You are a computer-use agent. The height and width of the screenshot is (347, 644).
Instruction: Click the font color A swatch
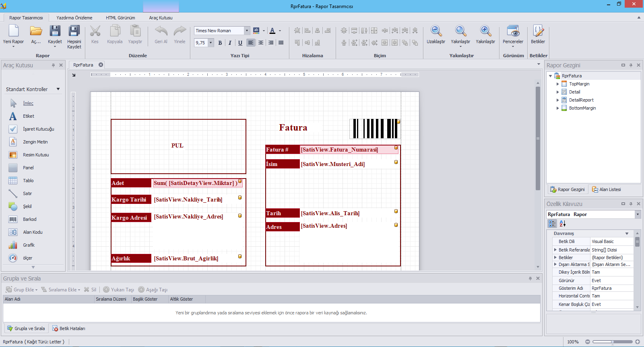pyautogui.click(x=272, y=31)
